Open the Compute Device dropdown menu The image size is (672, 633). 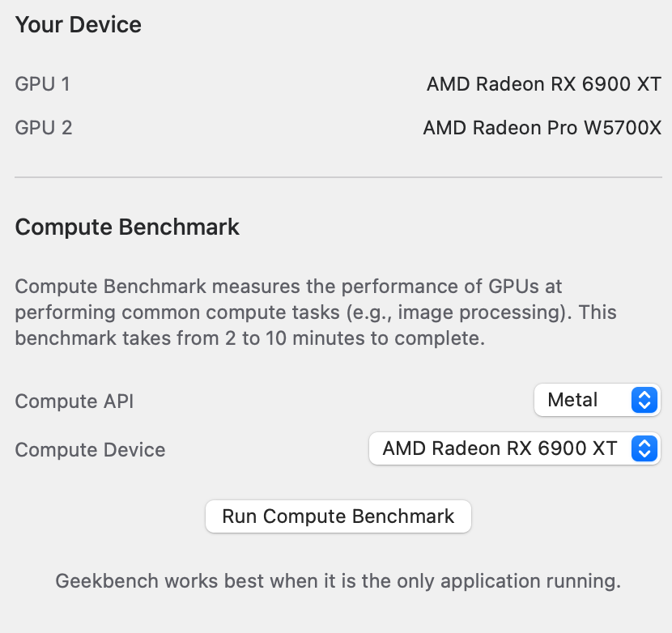pos(514,448)
